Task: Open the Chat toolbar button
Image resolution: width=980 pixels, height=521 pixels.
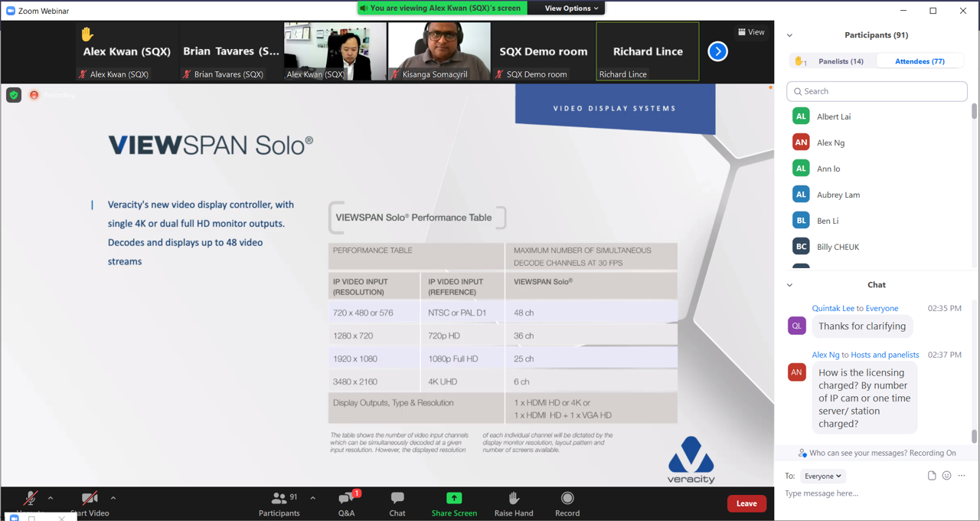Action: point(397,504)
